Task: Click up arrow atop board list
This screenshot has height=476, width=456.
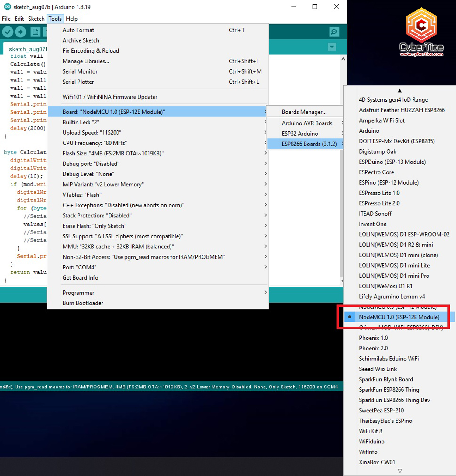Action: click(399, 91)
